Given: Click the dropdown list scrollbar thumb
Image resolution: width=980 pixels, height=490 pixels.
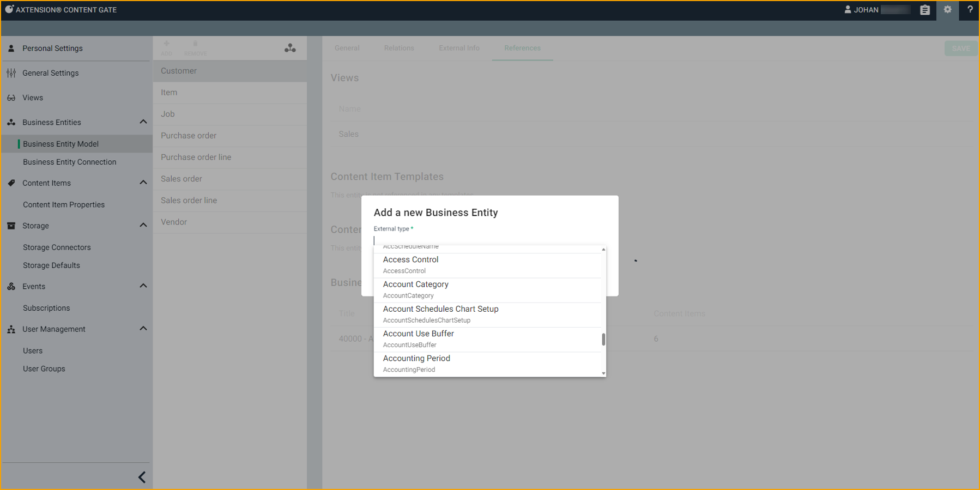Looking at the screenshot, I should coord(603,340).
